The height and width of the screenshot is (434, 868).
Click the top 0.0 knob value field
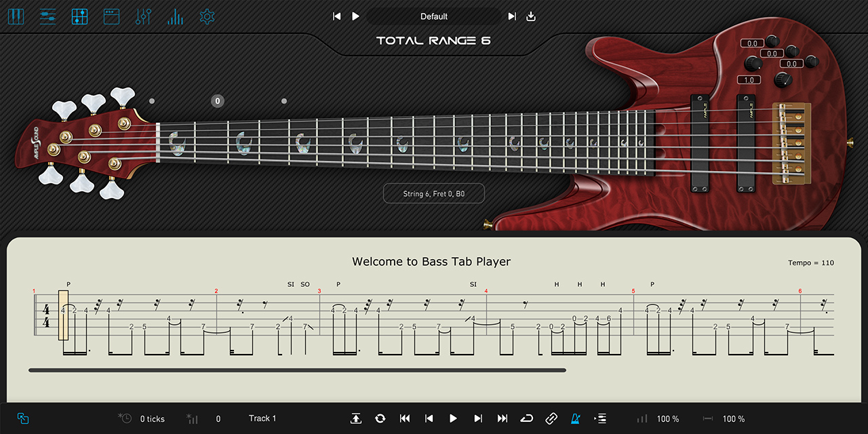(752, 43)
